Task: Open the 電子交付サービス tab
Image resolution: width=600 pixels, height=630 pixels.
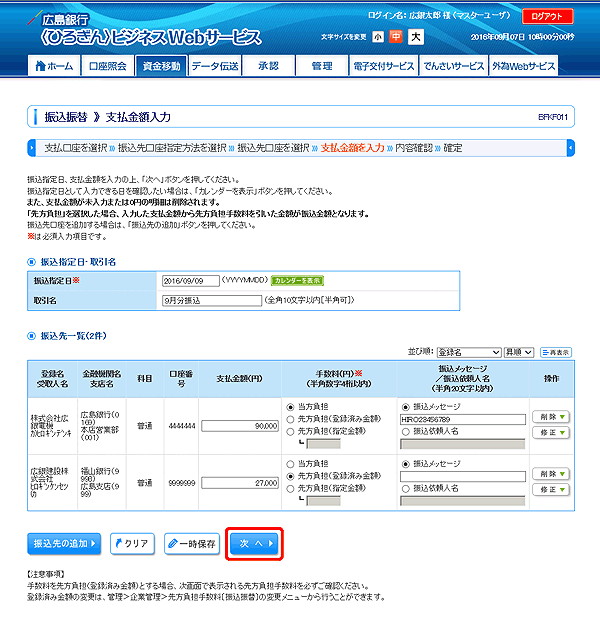Action: click(x=384, y=65)
